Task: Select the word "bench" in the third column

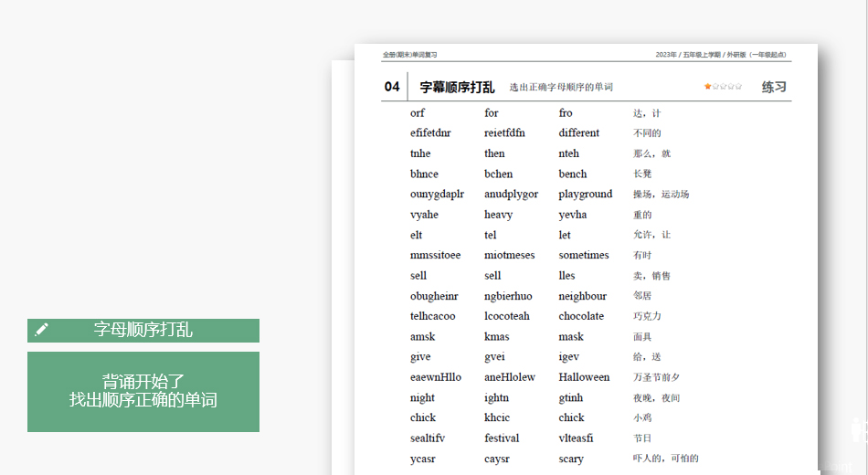Action: point(573,174)
